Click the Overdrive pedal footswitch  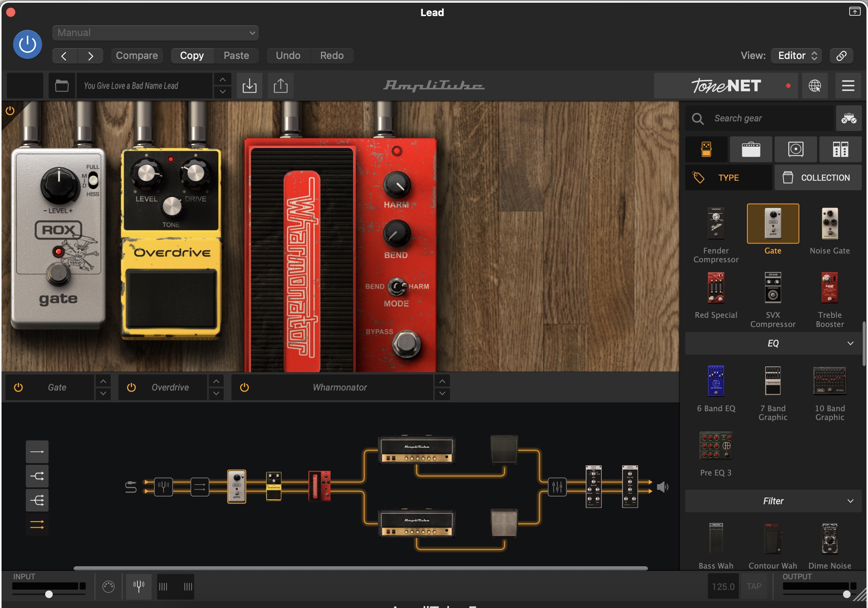[171, 298]
